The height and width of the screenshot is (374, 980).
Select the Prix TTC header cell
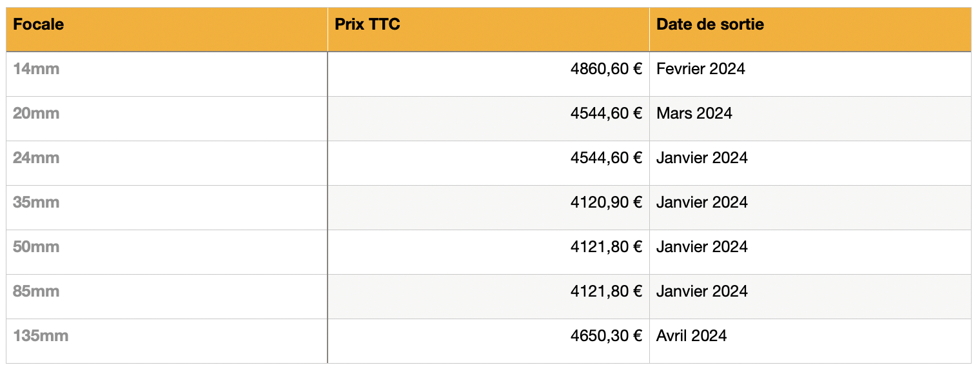367,25
